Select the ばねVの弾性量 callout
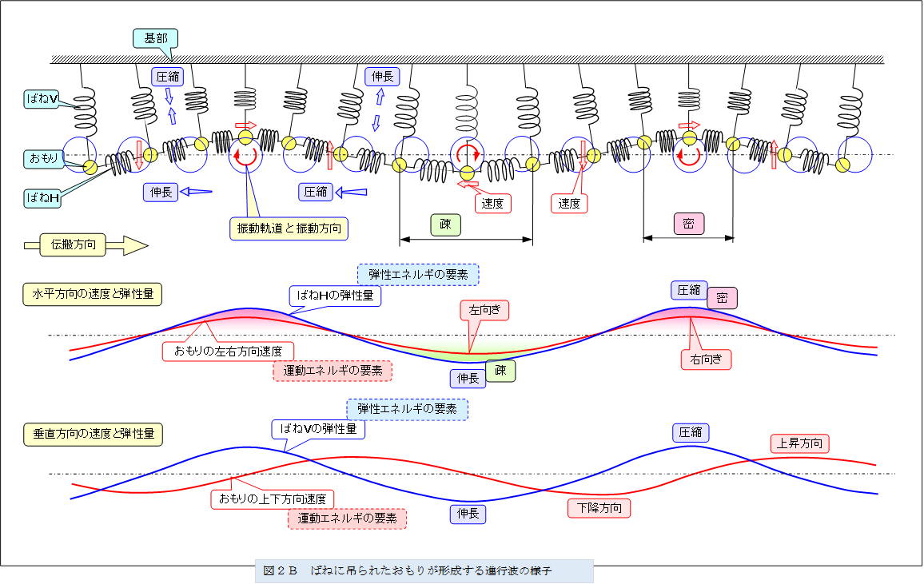 pyautogui.click(x=318, y=429)
